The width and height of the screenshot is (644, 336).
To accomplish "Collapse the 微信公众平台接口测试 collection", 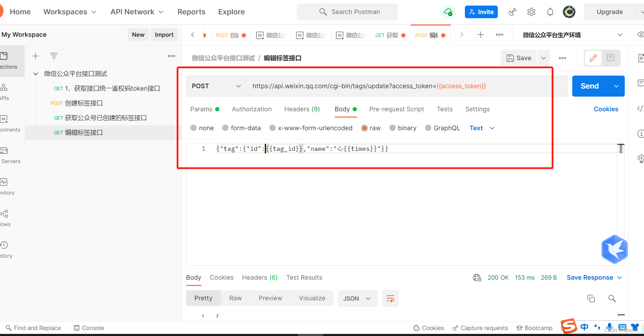I will point(36,74).
